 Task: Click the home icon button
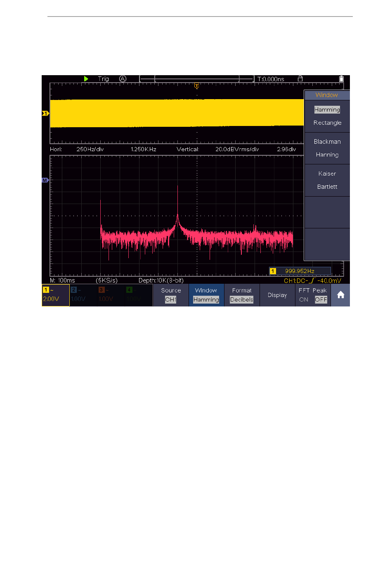click(x=340, y=295)
